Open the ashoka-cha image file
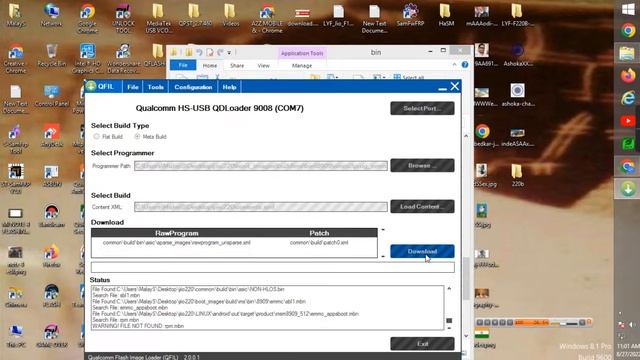This screenshot has height=360, width=640. point(518,96)
